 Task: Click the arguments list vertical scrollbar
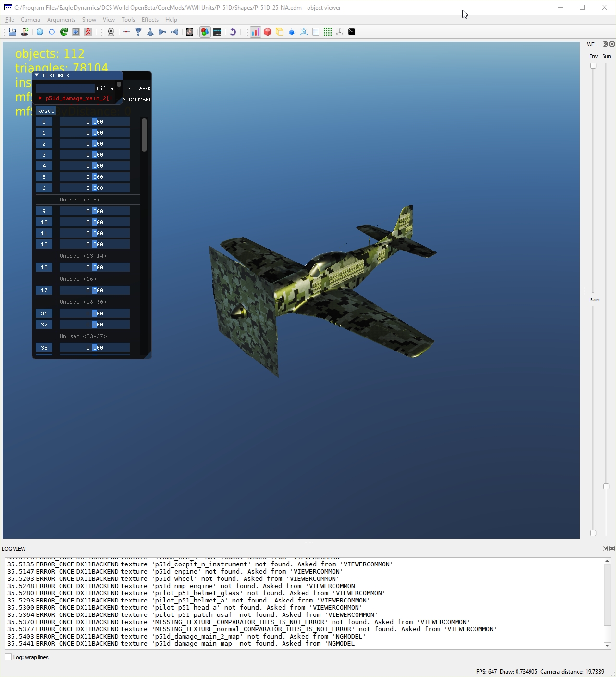point(144,135)
